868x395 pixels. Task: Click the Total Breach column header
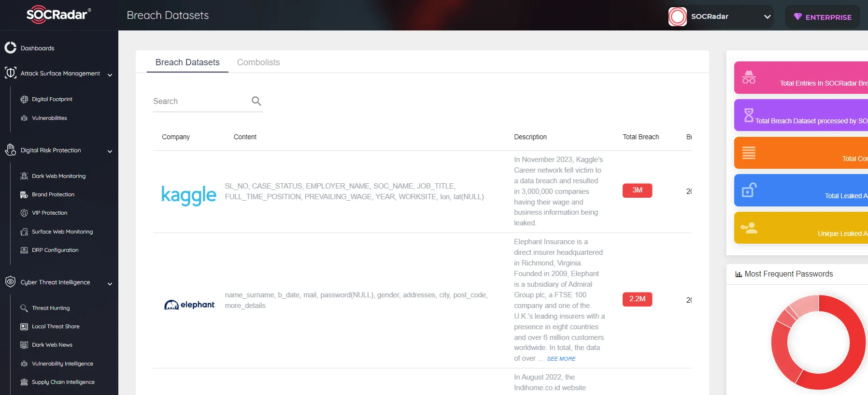[x=641, y=137]
